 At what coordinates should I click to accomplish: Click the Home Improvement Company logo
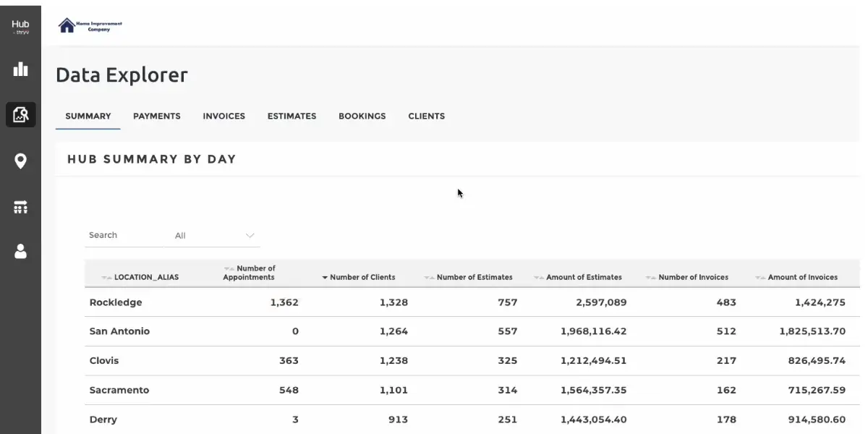coord(90,26)
